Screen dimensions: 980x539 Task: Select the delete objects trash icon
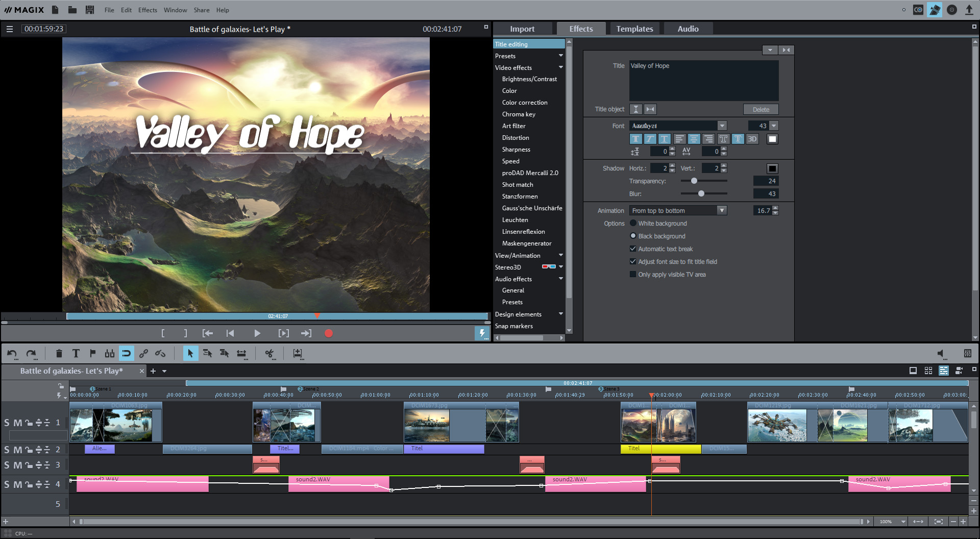[59, 353]
